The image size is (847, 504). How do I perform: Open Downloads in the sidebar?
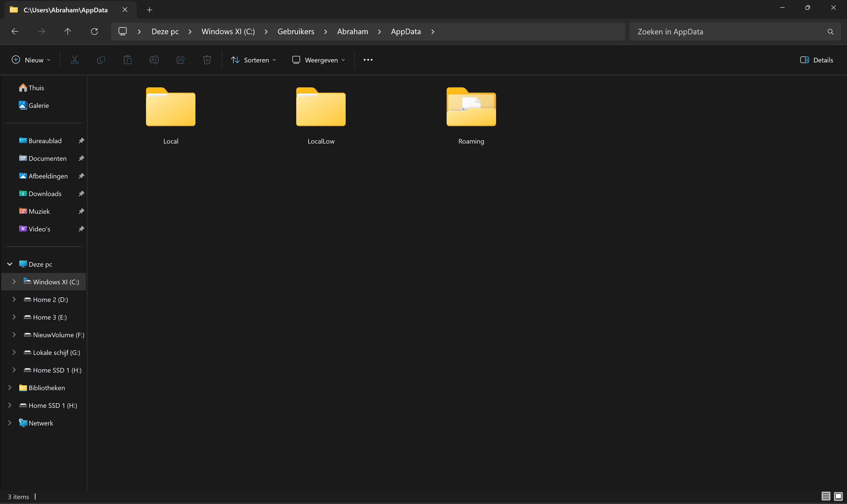click(45, 194)
